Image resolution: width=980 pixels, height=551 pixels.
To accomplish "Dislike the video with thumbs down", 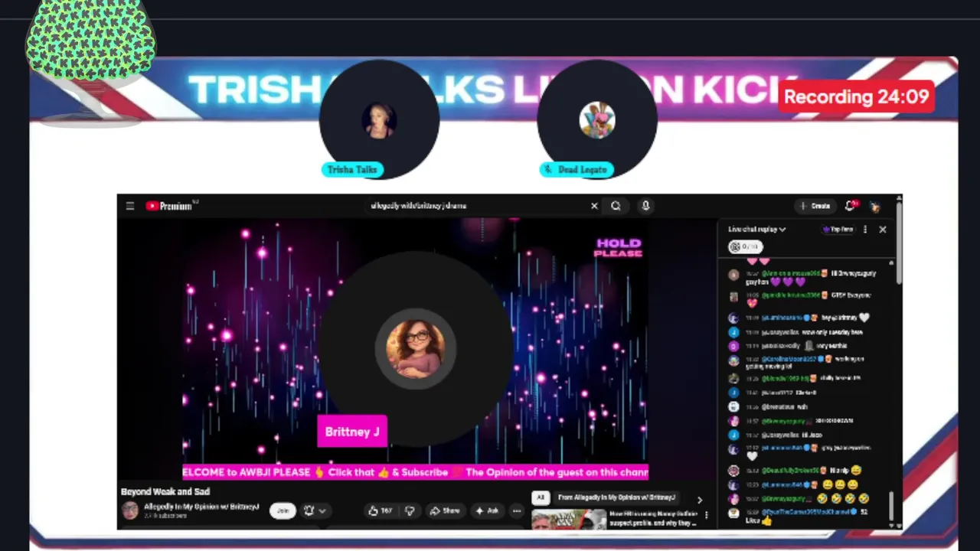I will tap(410, 510).
